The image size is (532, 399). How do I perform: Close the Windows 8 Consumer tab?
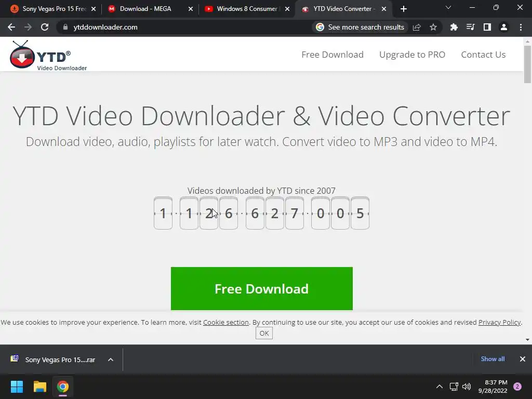point(287,9)
